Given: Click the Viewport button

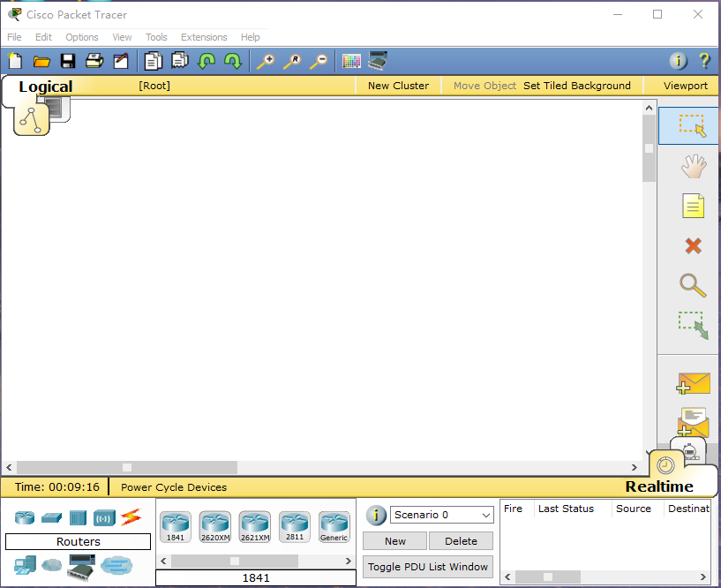Looking at the screenshot, I should pyautogui.click(x=685, y=86).
